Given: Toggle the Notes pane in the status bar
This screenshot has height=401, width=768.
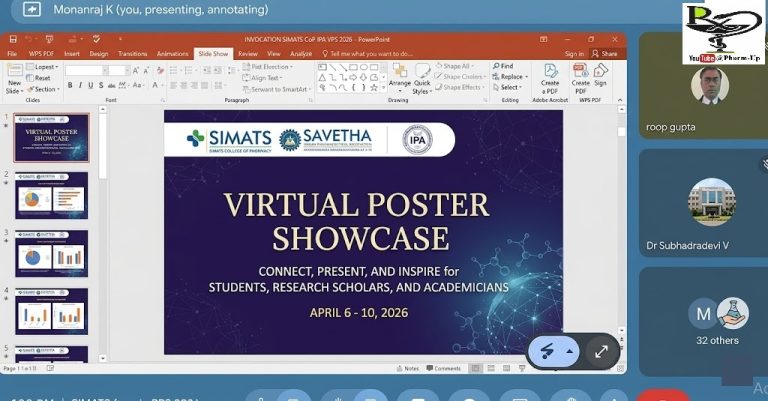Looking at the screenshot, I should coord(410,368).
